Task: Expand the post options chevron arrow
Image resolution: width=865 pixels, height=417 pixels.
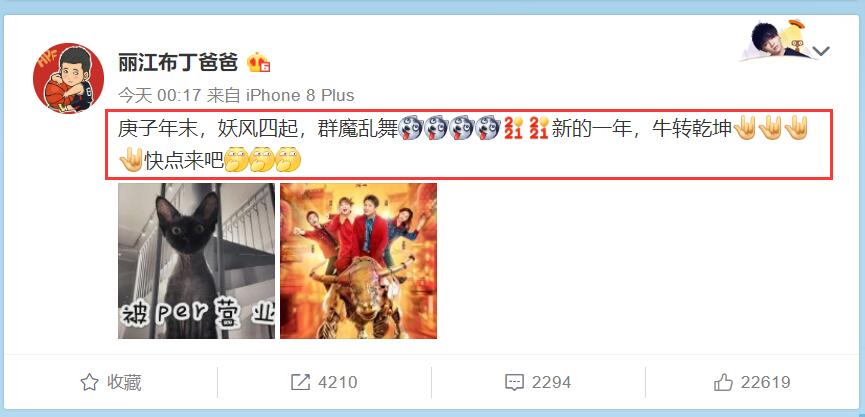Action: (821, 51)
